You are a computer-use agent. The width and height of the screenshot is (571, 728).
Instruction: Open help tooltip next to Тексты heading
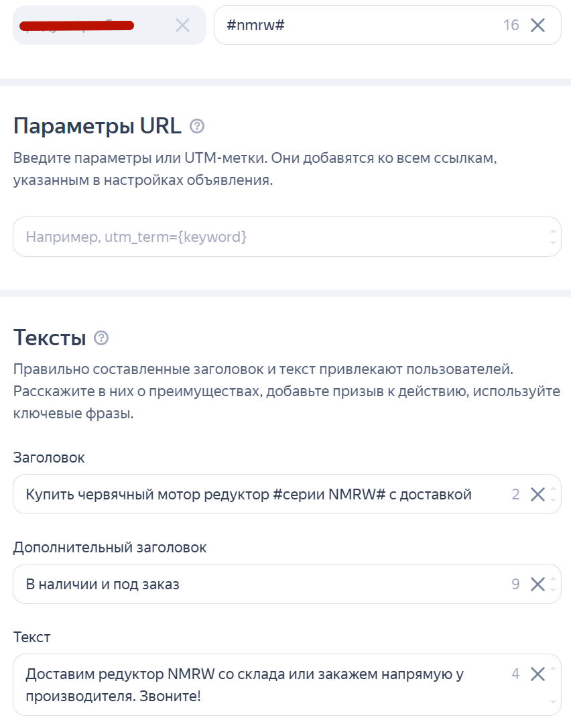click(101, 338)
